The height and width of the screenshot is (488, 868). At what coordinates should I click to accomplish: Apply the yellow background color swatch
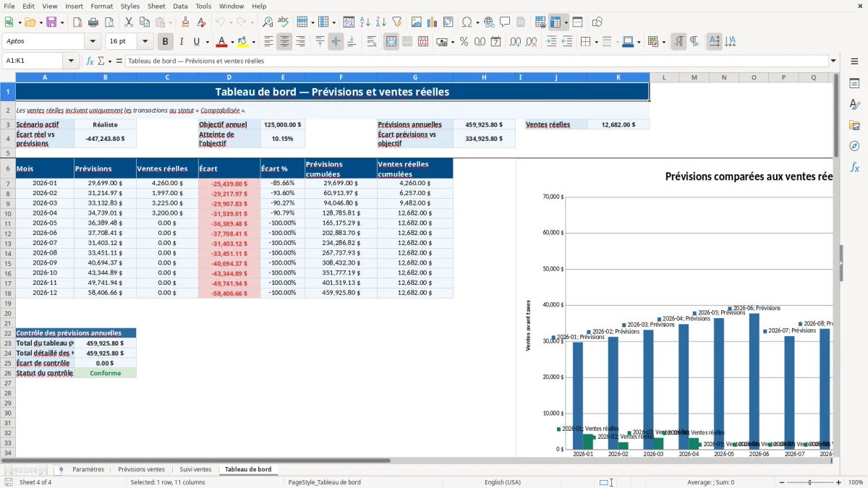[x=242, y=42]
